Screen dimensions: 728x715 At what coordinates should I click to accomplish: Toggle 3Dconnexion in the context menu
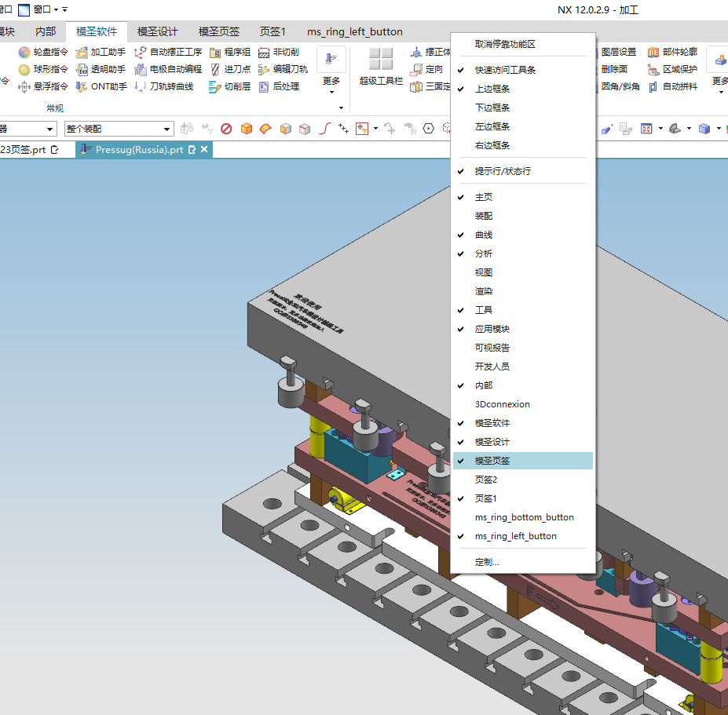(523, 404)
